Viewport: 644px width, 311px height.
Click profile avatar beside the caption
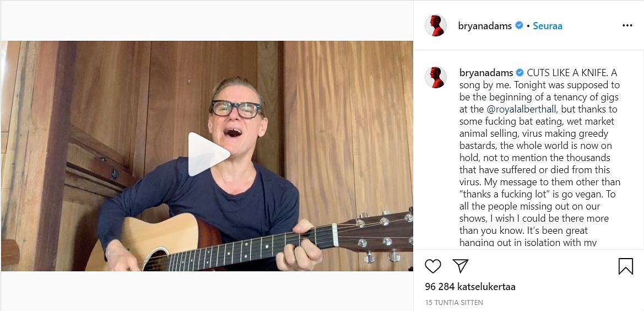(x=435, y=77)
